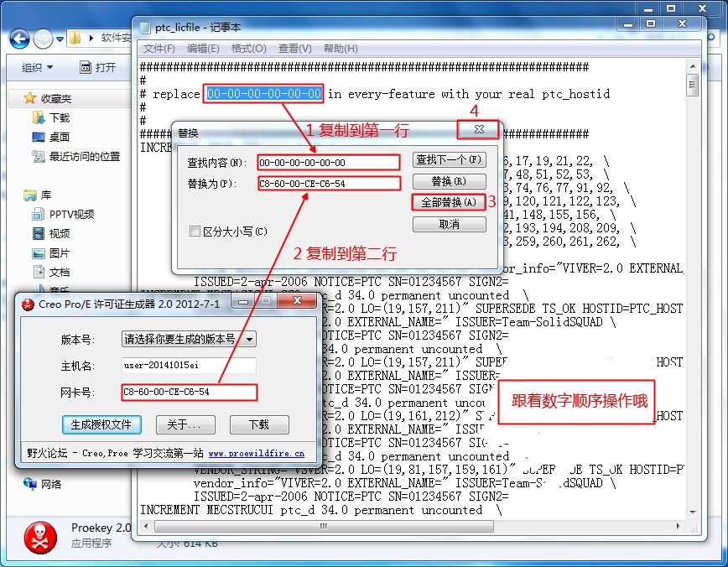This screenshot has height=567, width=728.
Task: Click the 主机名 field in license generator
Action: tap(189, 365)
